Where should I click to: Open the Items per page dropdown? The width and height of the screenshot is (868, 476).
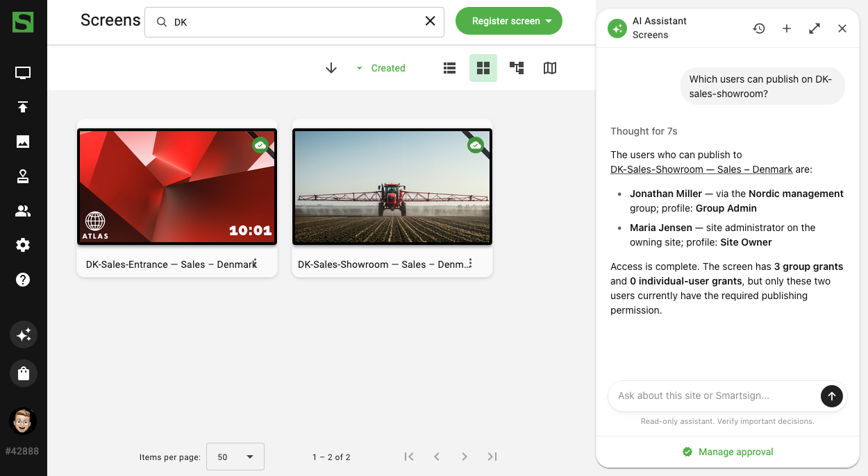pyautogui.click(x=235, y=457)
